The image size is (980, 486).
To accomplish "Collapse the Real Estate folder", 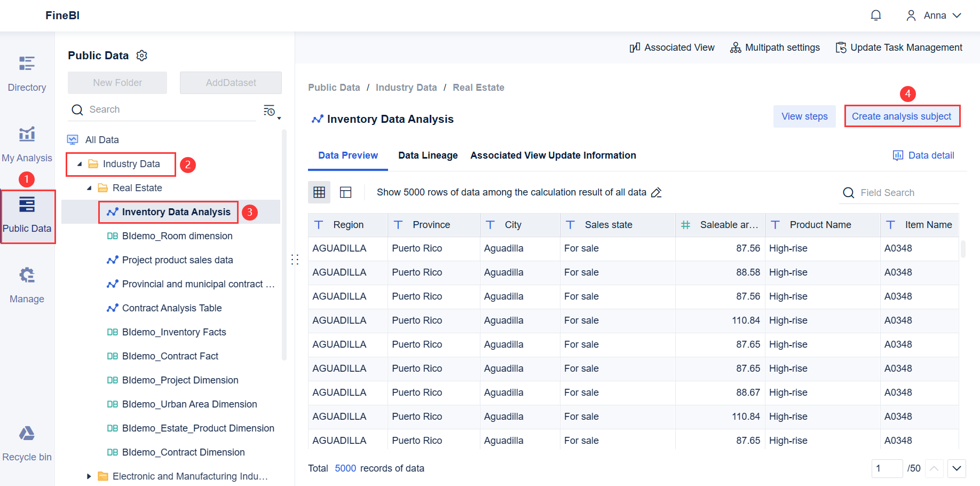I will click(x=89, y=187).
